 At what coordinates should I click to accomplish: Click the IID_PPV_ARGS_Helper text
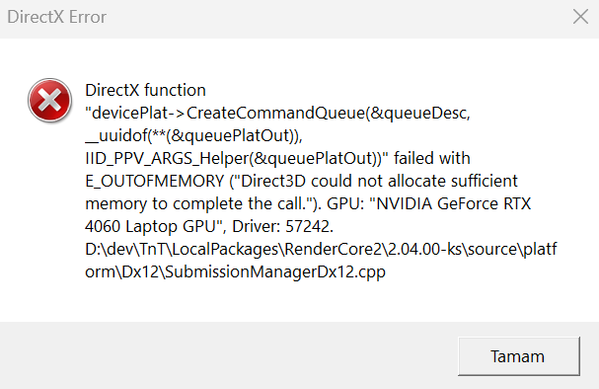(x=167, y=158)
